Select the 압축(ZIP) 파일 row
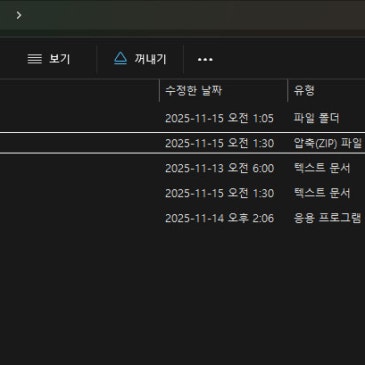This screenshot has width=365, height=365. (x=182, y=143)
